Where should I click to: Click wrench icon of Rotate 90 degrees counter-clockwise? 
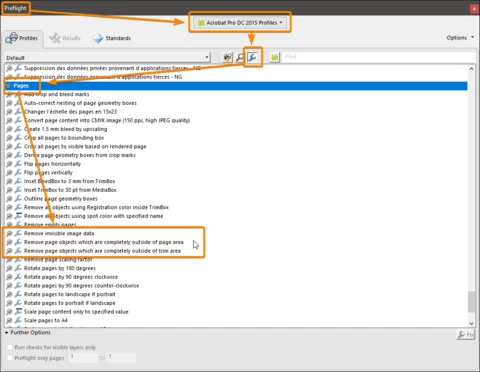(18, 285)
